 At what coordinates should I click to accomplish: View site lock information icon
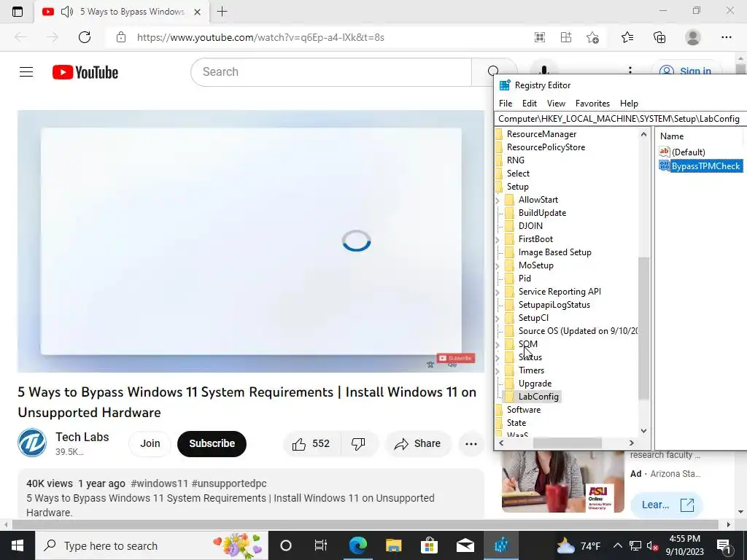[121, 37]
